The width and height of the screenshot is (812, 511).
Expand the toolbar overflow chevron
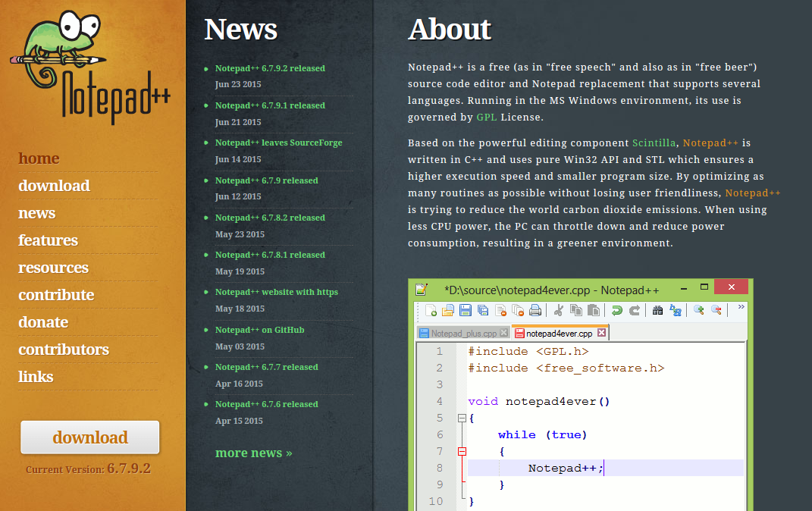(x=741, y=307)
